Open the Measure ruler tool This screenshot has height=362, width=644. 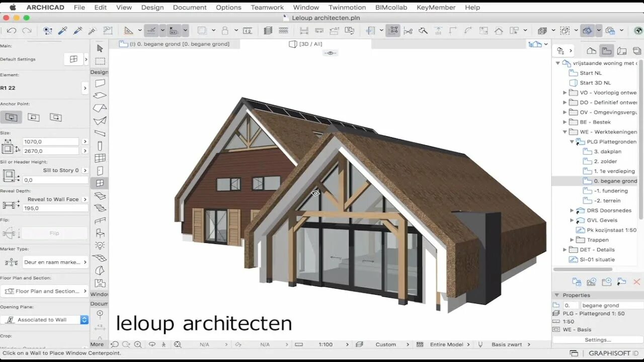pyautogui.click(x=248, y=31)
